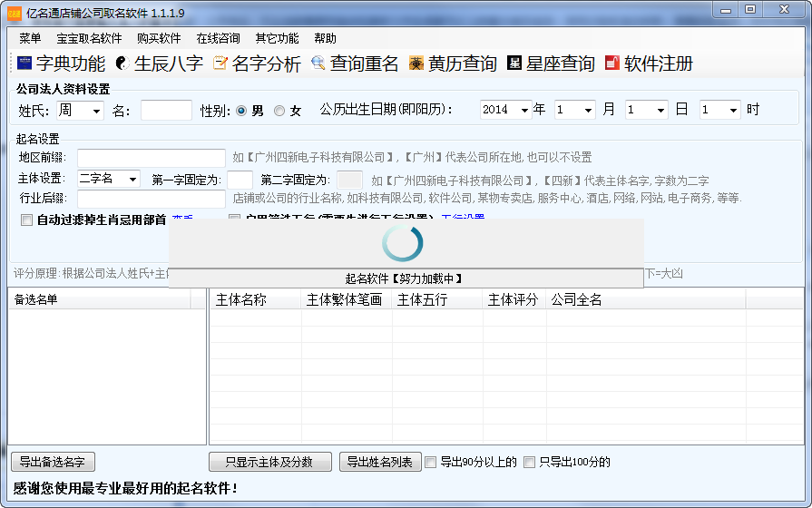Click the 星座查询 icon

coord(514,63)
